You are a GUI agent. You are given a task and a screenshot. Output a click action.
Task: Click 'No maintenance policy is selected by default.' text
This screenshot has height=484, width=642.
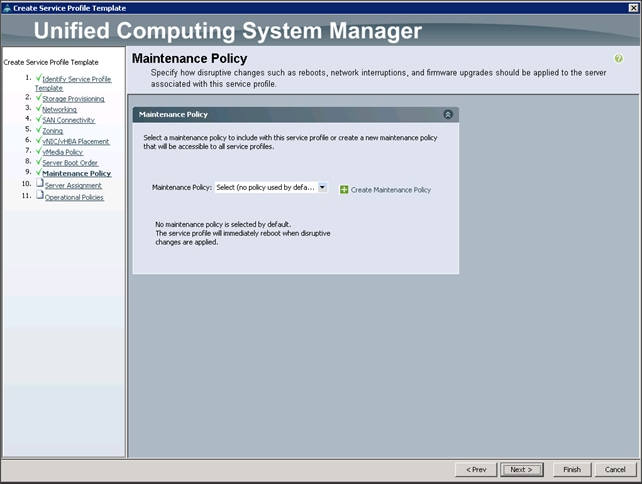[223, 224]
